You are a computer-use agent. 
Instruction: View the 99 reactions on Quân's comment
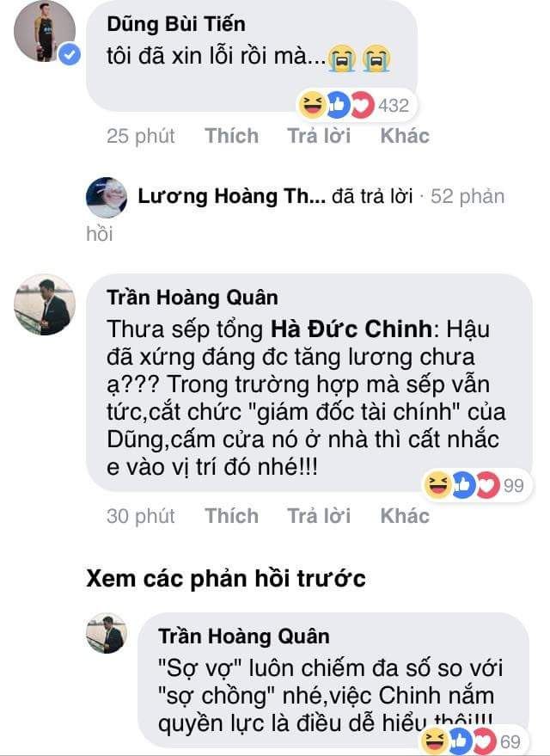point(477,484)
